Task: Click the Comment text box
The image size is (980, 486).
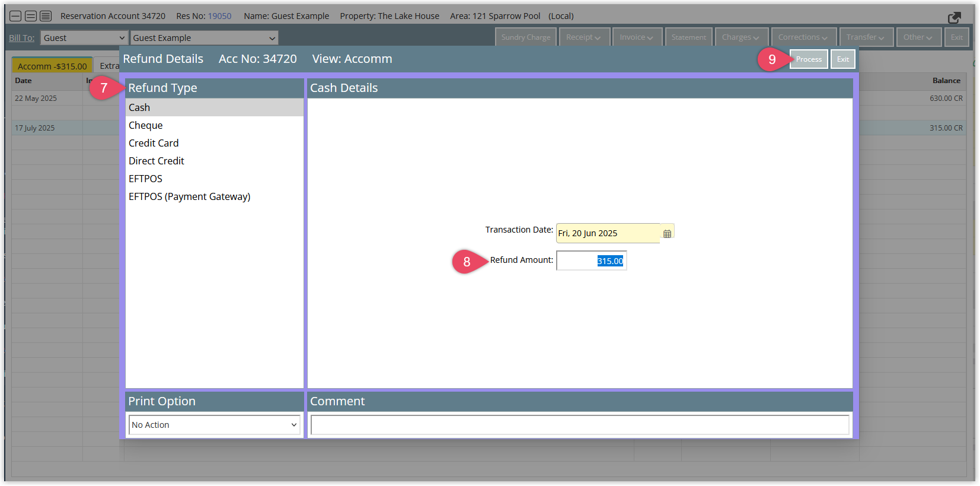Action: (580, 425)
